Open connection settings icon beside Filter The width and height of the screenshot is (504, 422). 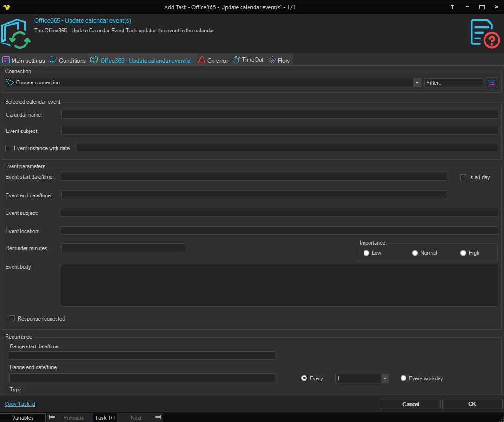[x=491, y=83]
